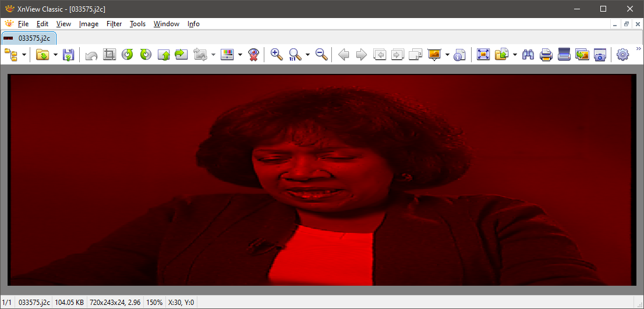
Task: Go to next file arrow
Action: click(361, 55)
